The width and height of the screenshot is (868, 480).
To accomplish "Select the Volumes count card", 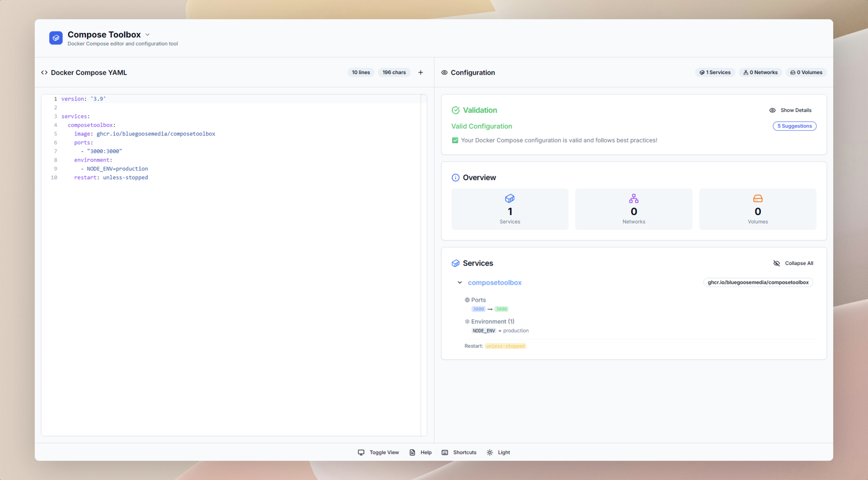I will pos(758,209).
